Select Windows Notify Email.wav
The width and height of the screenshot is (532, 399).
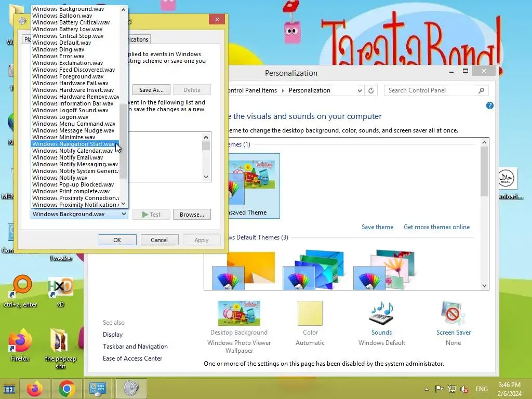[75, 157]
